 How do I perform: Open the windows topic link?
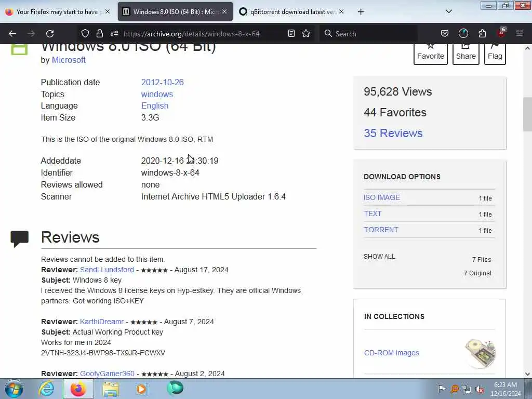tap(157, 94)
